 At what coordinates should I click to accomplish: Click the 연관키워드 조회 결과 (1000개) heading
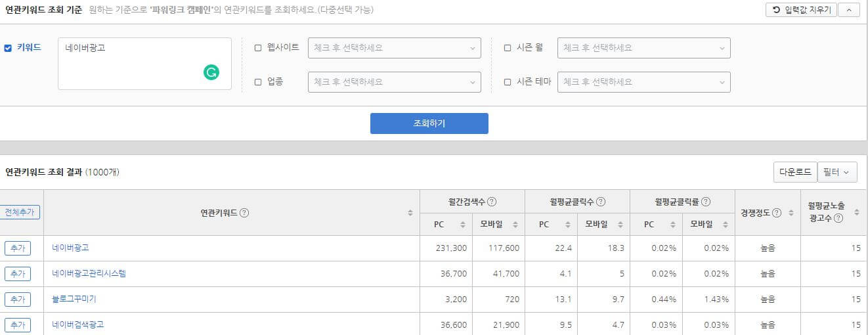tap(62, 172)
